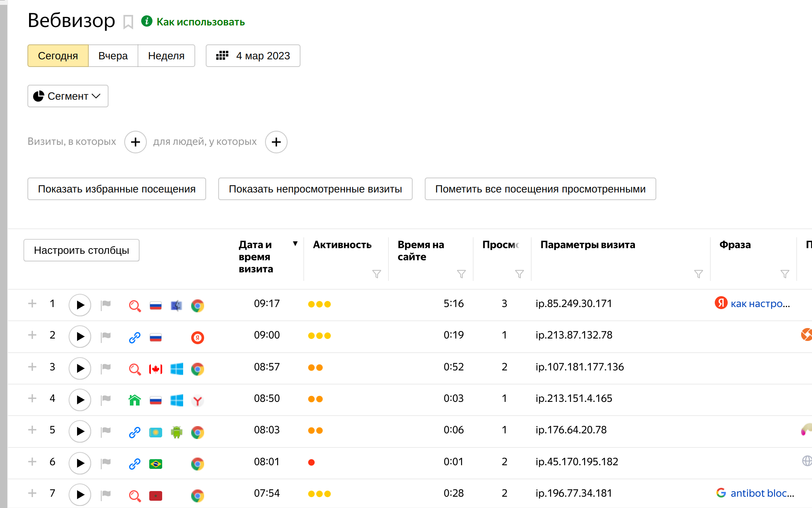Flag visit 5 as favorite
The width and height of the screenshot is (812, 508).
click(x=106, y=431)
